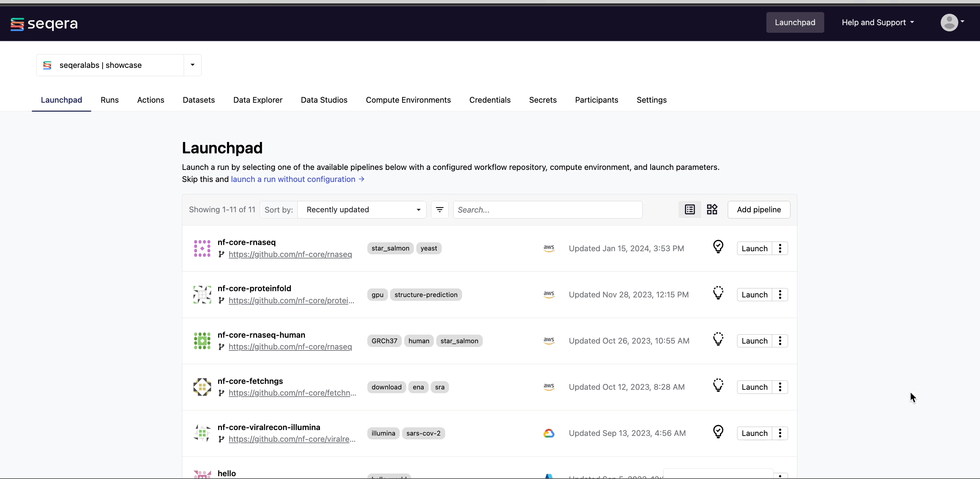The width and height of the screenshot is (980, 479).
Task: Click the AWS icon in nf-core-fetchngs row
Action: [x=549, y=387]
